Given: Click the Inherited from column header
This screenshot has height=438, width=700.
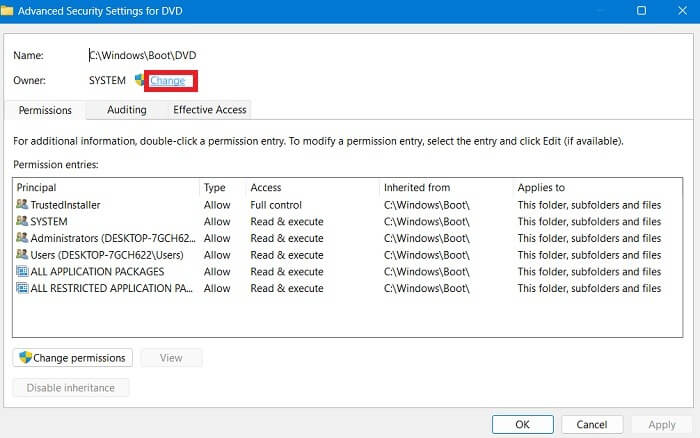Looking at the screenshot, I should point(446,188).
